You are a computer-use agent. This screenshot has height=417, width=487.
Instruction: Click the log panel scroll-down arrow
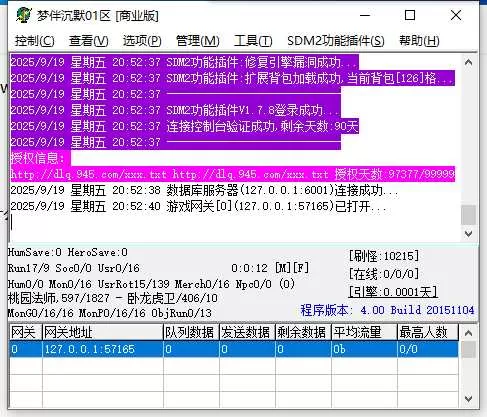point(468,234)
